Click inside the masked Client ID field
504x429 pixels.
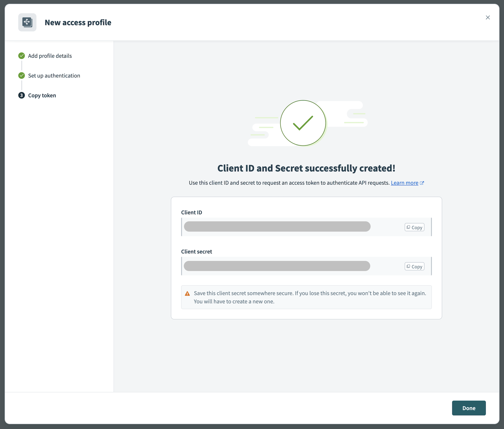coord(277,227)
